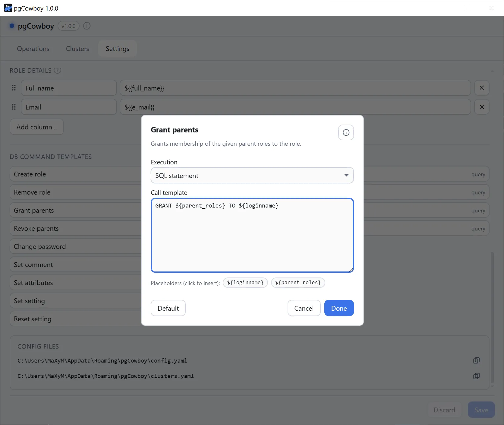This screenshot has height=425, width=504.
Task: Remove the Email column with X
Action: point(482,107)
